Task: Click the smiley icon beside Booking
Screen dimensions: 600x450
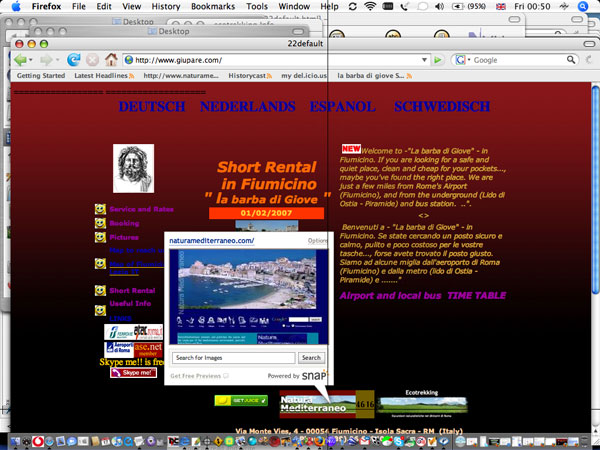Action: pyautogui.click(x=100, y=223)
